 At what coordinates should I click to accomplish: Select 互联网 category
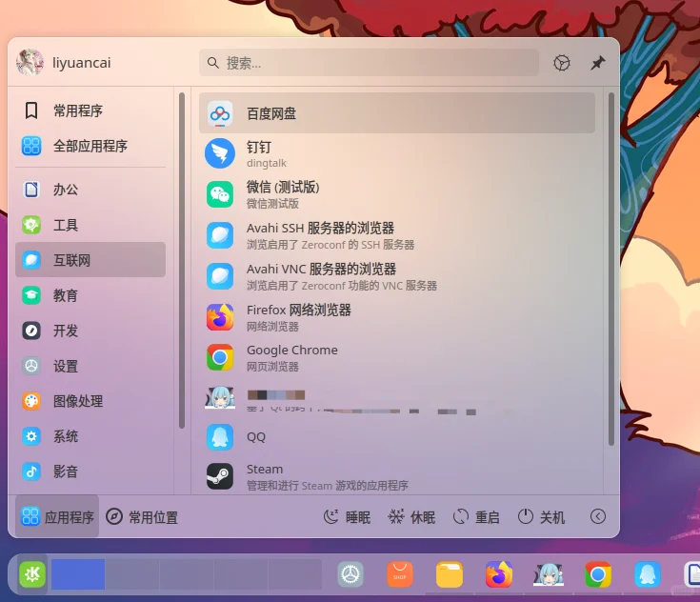click(x=90, y=260)
